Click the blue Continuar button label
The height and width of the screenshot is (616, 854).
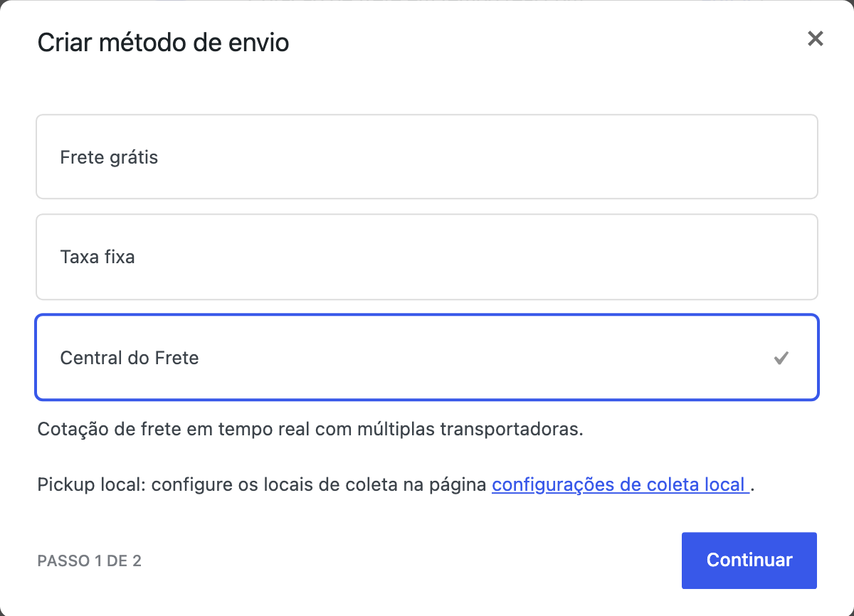(x=749, y=561)
